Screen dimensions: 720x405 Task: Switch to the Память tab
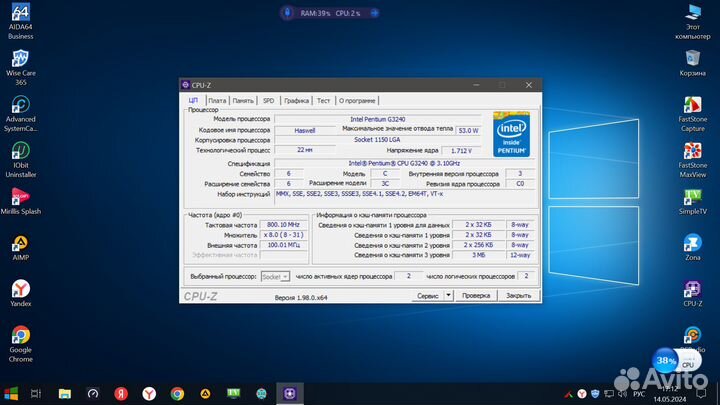pos(243,101)
